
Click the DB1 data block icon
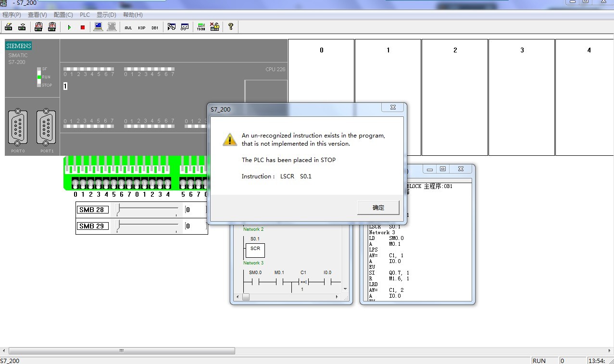(155, 27)
